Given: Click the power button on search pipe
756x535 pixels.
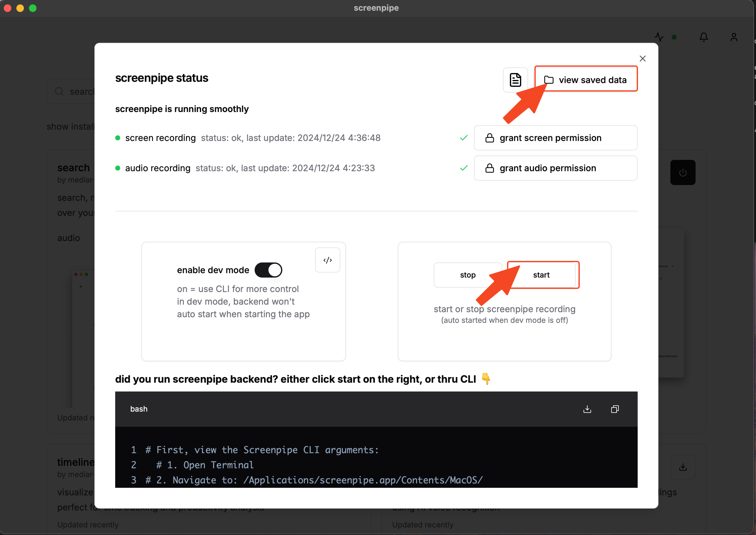Looking at the screenshot, I should tap(683, 172).
